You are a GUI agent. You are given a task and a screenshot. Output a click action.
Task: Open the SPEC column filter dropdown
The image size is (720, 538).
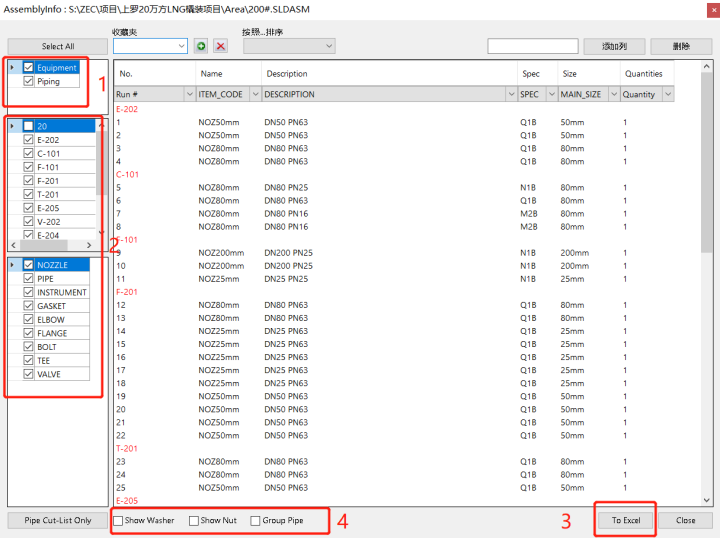552,94
